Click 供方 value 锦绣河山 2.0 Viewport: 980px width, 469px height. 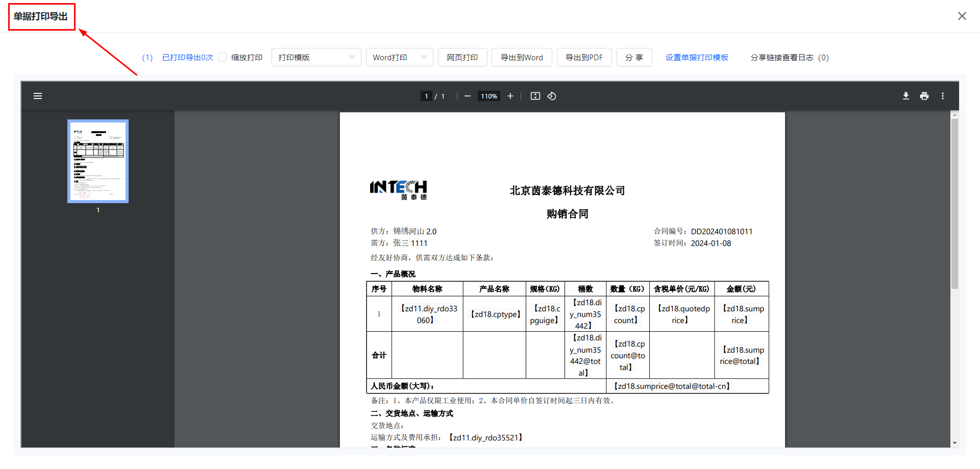[415, 232]
